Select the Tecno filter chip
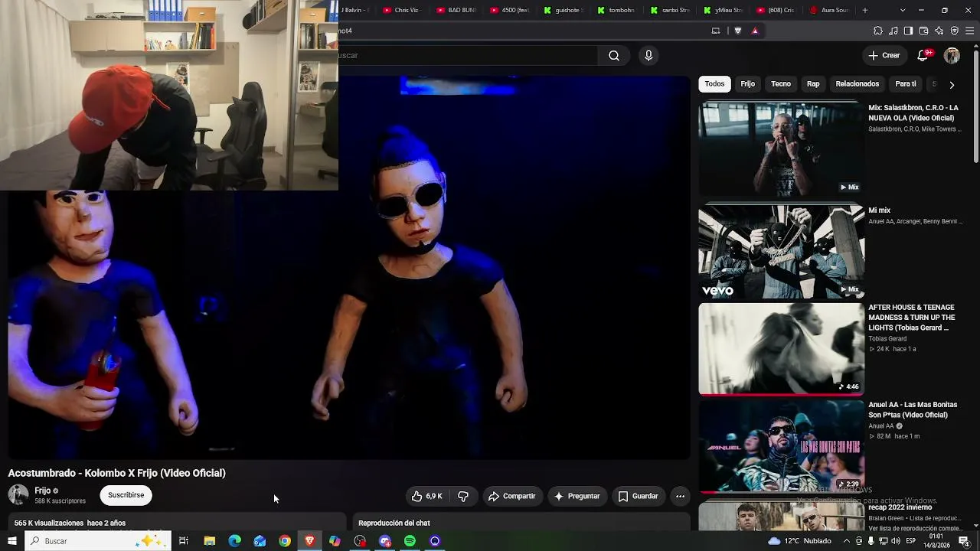The height and width of the screenshot is (551, 980). tap(781, 84)
